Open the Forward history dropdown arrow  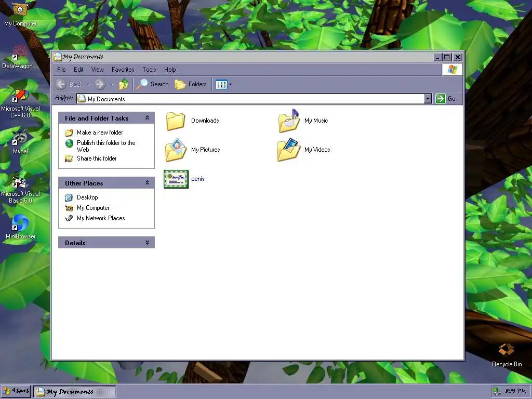[111, 85]
